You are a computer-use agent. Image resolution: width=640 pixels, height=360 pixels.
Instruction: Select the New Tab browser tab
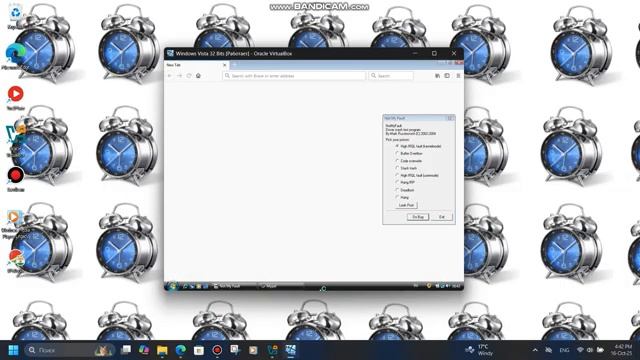pos(196,65)
